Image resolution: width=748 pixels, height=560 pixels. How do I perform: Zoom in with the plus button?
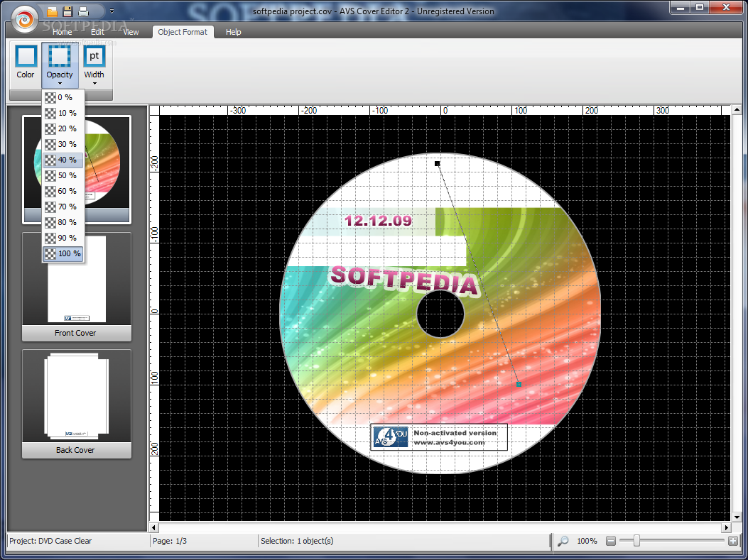click(x=733, y=541)
